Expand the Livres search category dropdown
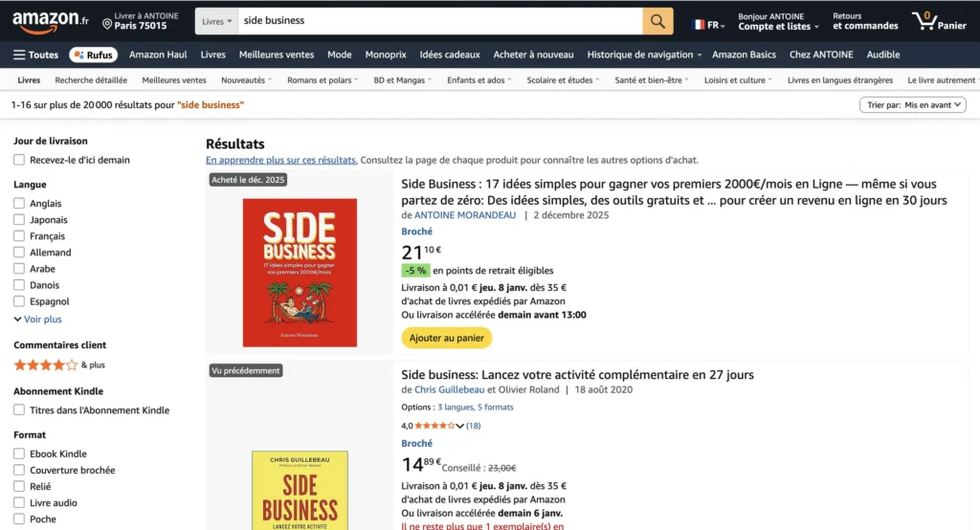Viewport: 980px width, 530px height. [217, 21]
